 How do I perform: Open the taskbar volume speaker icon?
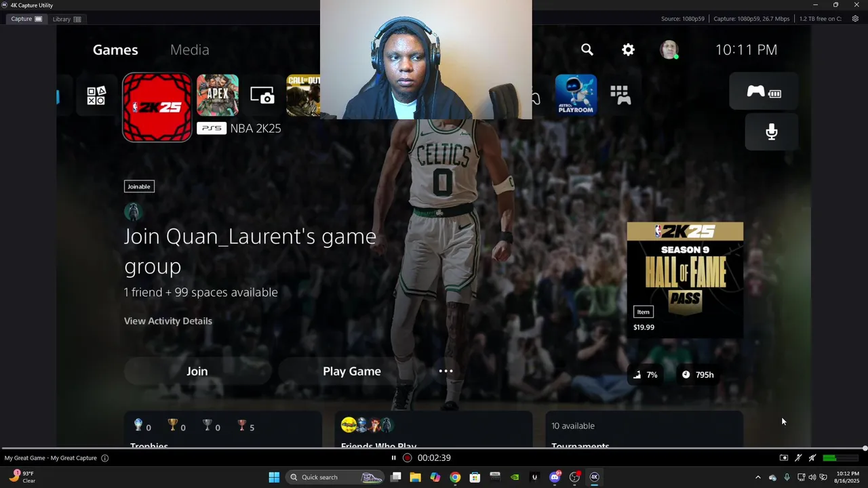click(x=812, y=477)
